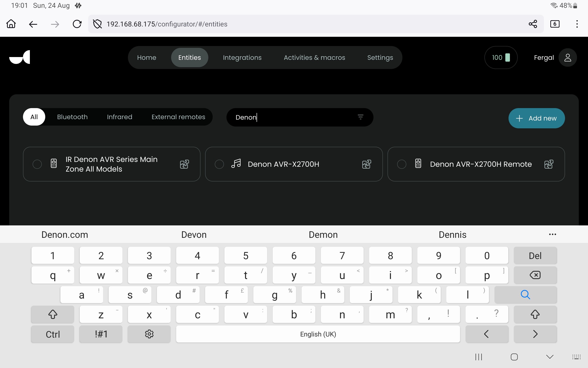Viewport: 588px width, 368px height.
Task: Open IR Denon AVR Series Main Zone All Models
Action: (x=112, y=164)
